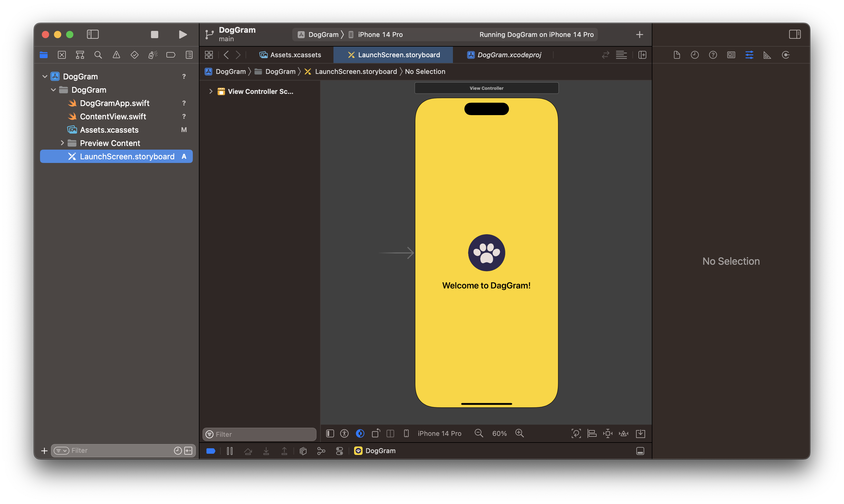Open the editor options lines menu
This screenshot has width=844, height=504.
coord(621,55)
